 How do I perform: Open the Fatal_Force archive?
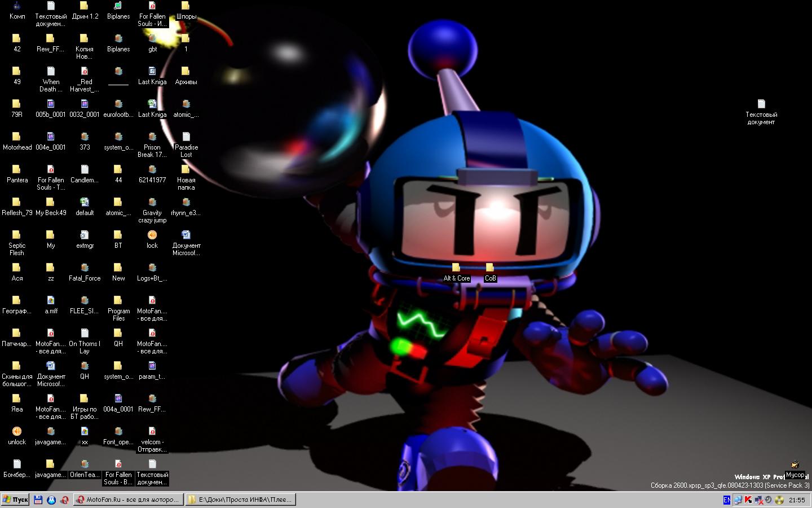tap(85, 272)
